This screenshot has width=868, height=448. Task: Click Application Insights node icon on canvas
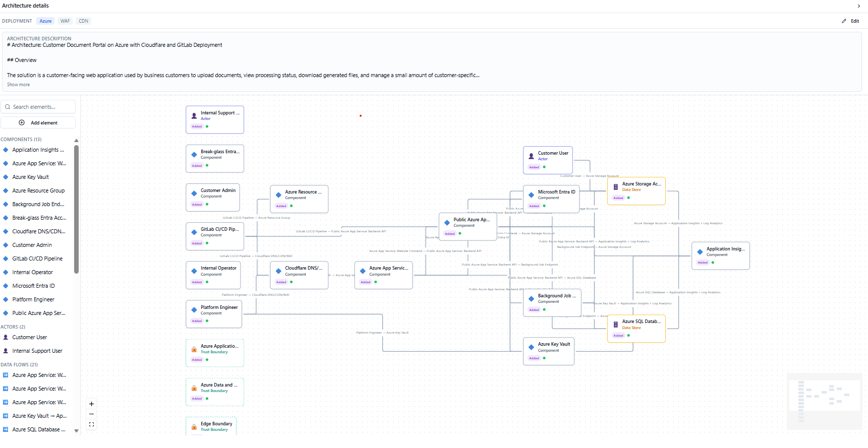pos(700,251)
